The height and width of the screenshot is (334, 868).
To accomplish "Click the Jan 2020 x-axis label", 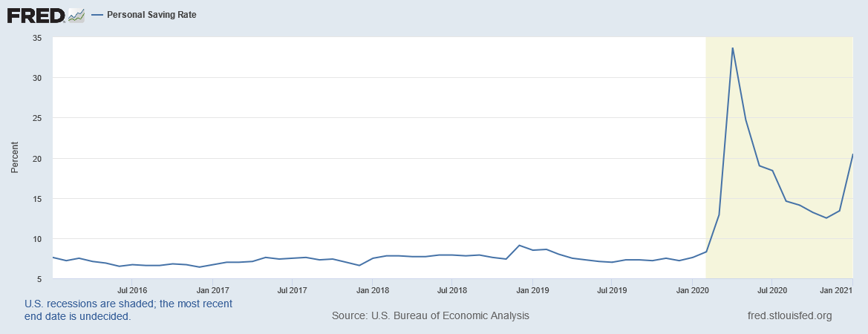I will pyautogui.click(x=693, y=289).
